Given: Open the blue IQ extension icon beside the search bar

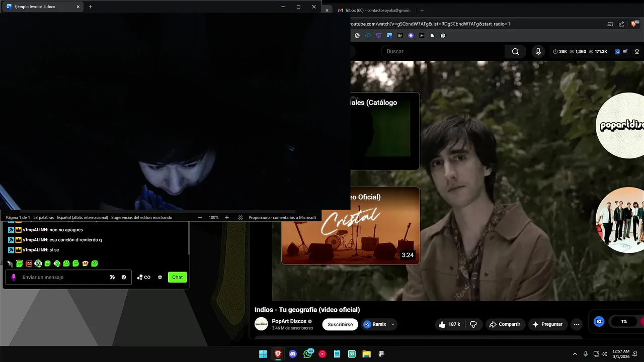Looking at the screenshot, I should [617, 51].
